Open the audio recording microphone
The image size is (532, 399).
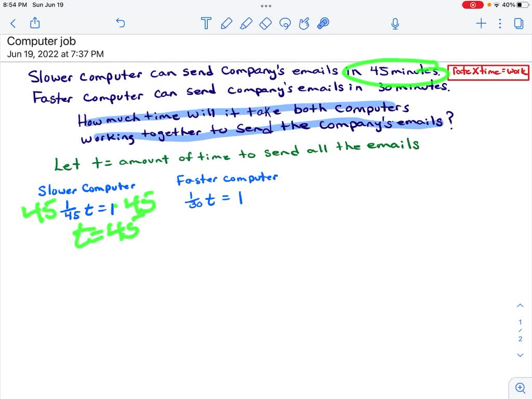click(395, 23)
